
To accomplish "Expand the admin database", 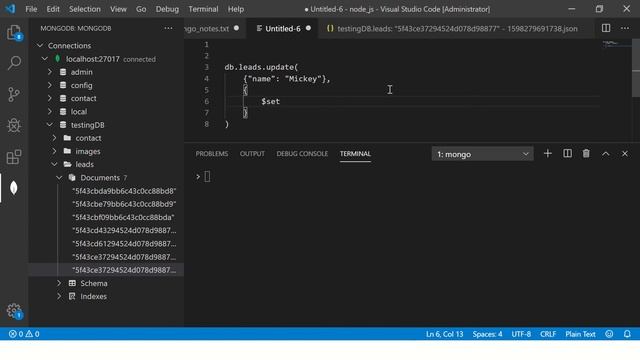I will click(x=50, y=72).
